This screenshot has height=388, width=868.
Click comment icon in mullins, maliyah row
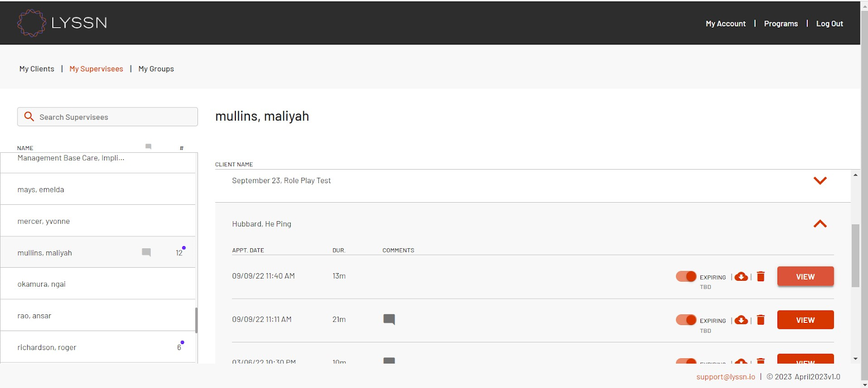click(146, 252)
